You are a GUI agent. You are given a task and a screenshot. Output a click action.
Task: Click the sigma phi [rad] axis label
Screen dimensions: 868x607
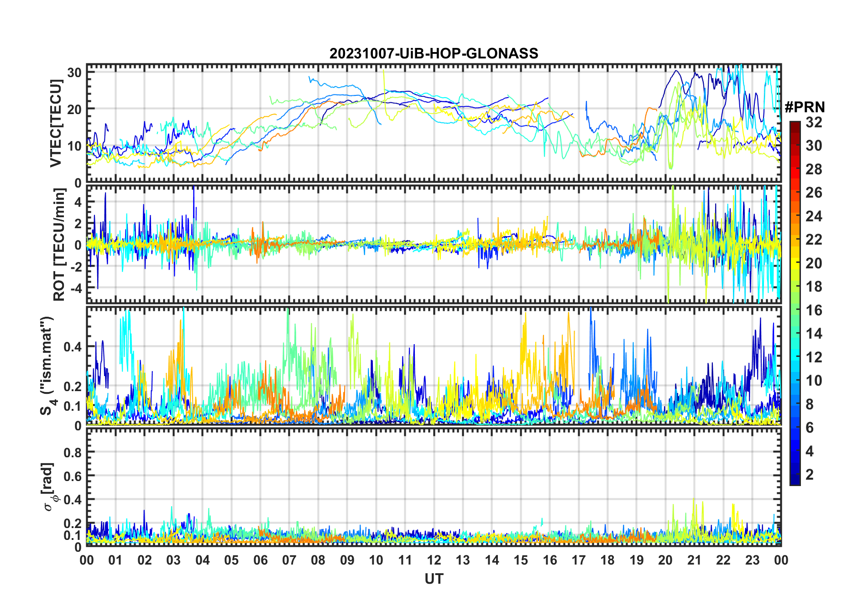pos(50,487)
